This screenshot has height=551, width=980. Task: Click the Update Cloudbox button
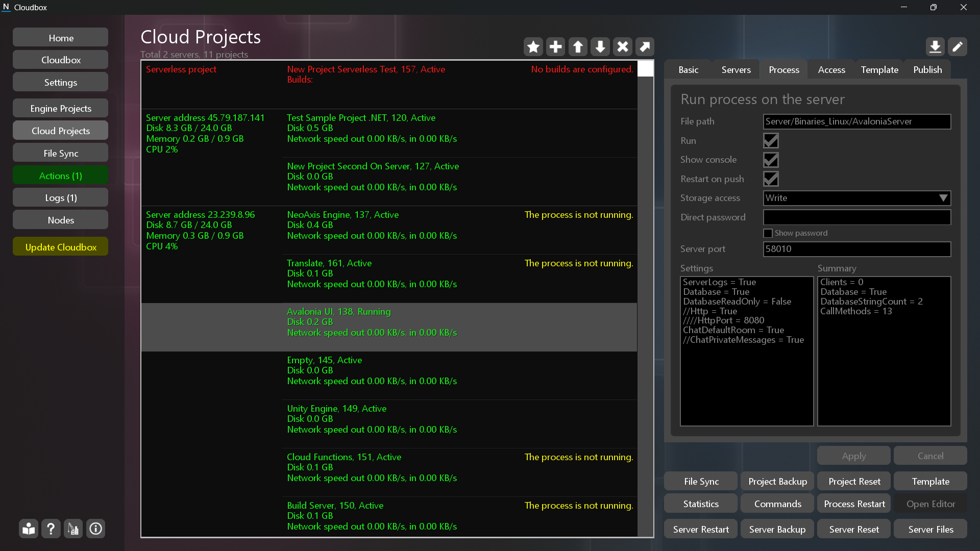click(61, 247)
